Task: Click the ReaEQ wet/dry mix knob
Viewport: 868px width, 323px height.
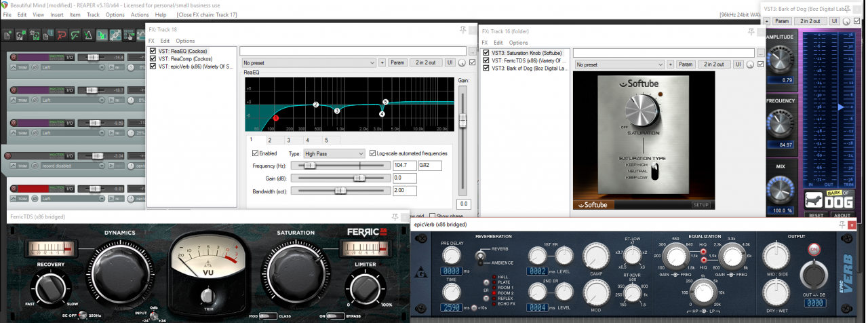Action: pos(462,63)
